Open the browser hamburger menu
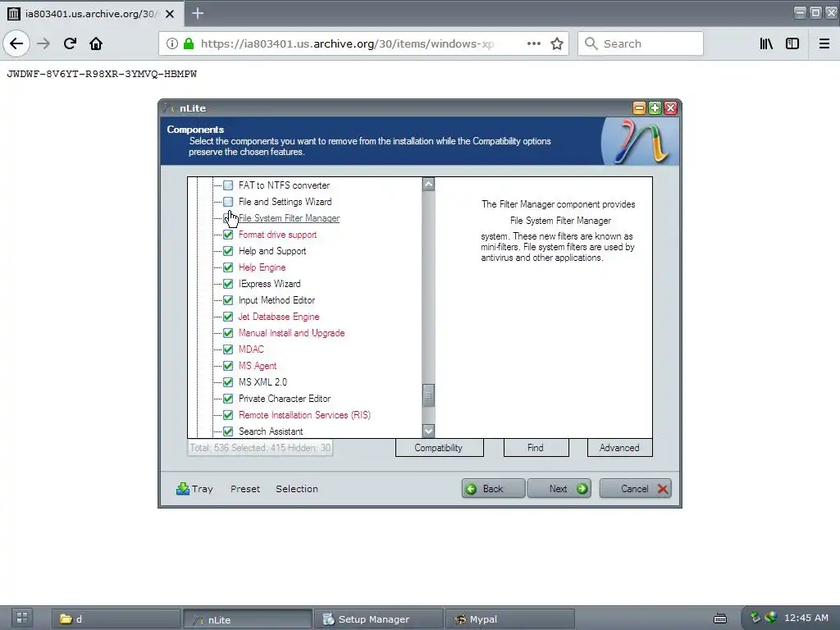Viewport: 840px width, 630px height. 824,43
